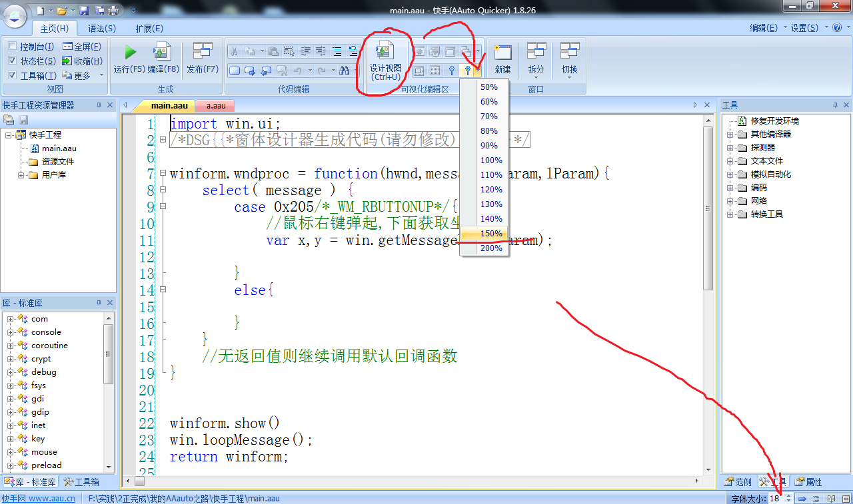The width and height of the screenshot is (853, 504).
Task: Click the book icon in status bar
Action: click(831, 498)
